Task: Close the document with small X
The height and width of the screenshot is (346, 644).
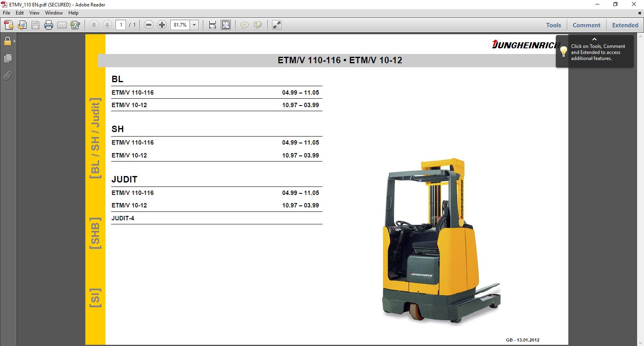Action: click(x=640, y=13)
